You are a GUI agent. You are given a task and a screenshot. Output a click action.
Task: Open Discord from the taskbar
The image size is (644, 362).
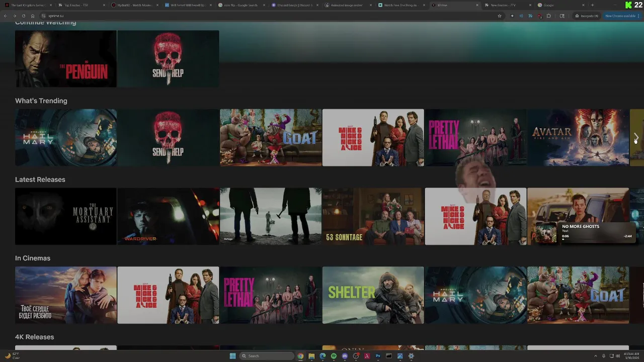point(345,356)
